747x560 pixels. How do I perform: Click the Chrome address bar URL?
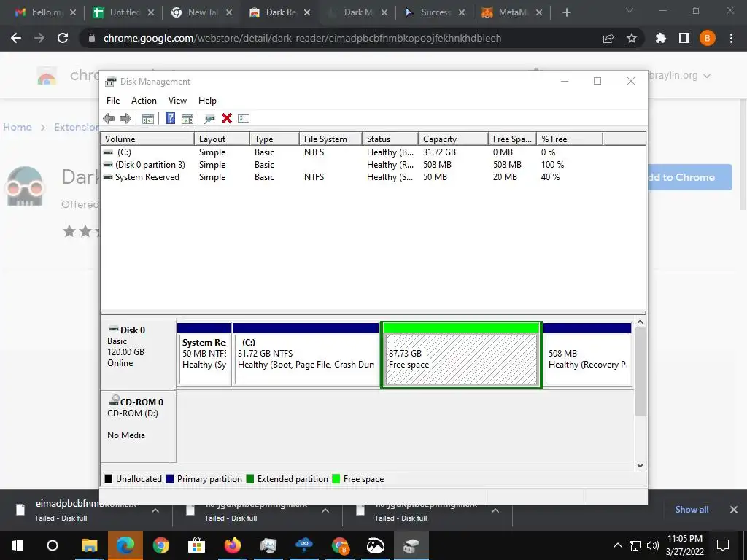(302, 38)
